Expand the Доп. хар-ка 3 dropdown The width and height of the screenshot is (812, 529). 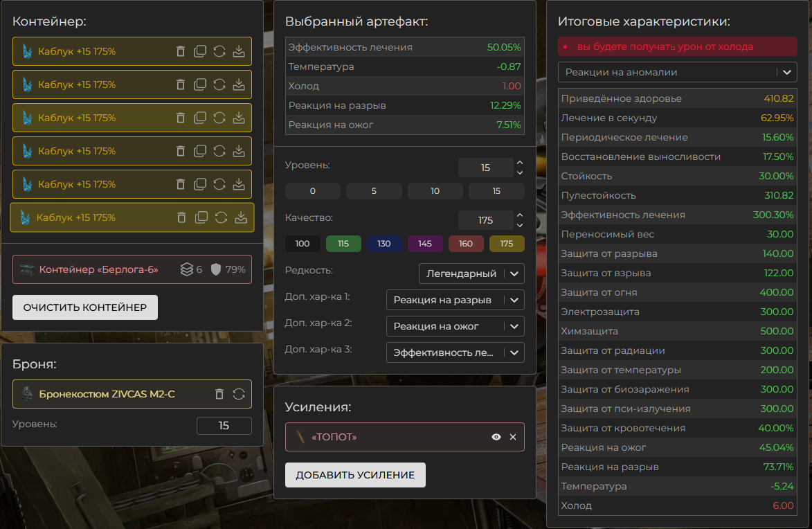tap(455, 352)
